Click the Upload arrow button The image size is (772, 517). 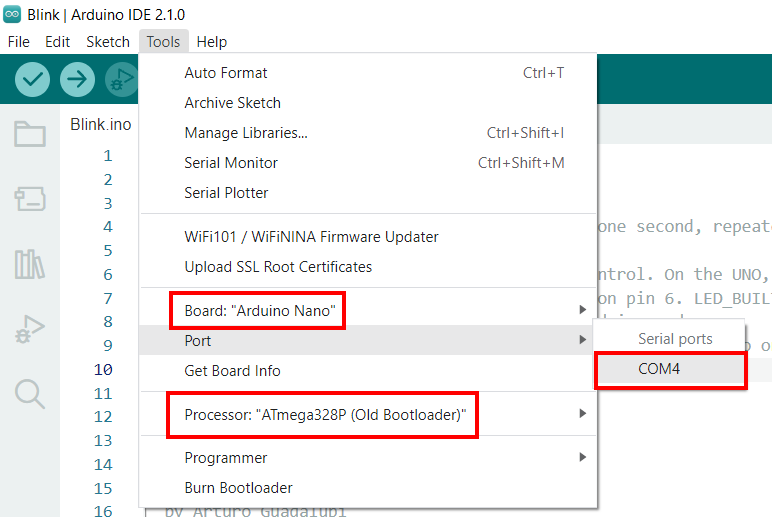coord(77,79)
